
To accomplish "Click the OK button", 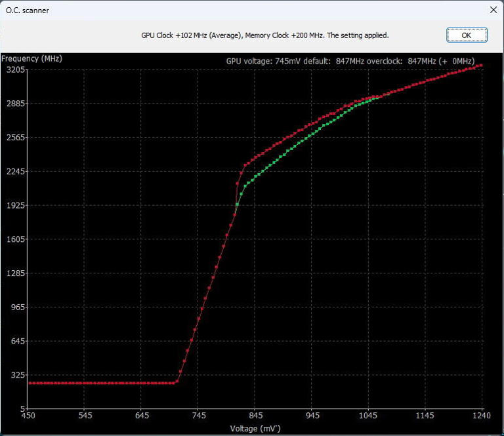I will click(x=466, y=35).
